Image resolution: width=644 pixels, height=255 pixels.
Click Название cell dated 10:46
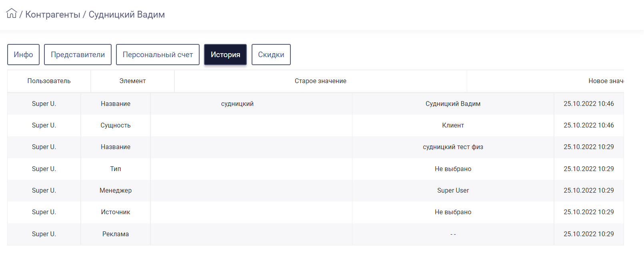point(116,104)
